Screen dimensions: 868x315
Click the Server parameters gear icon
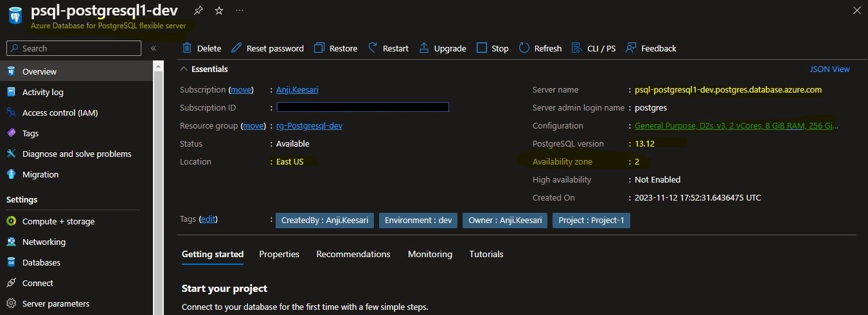tap(12, 303)
